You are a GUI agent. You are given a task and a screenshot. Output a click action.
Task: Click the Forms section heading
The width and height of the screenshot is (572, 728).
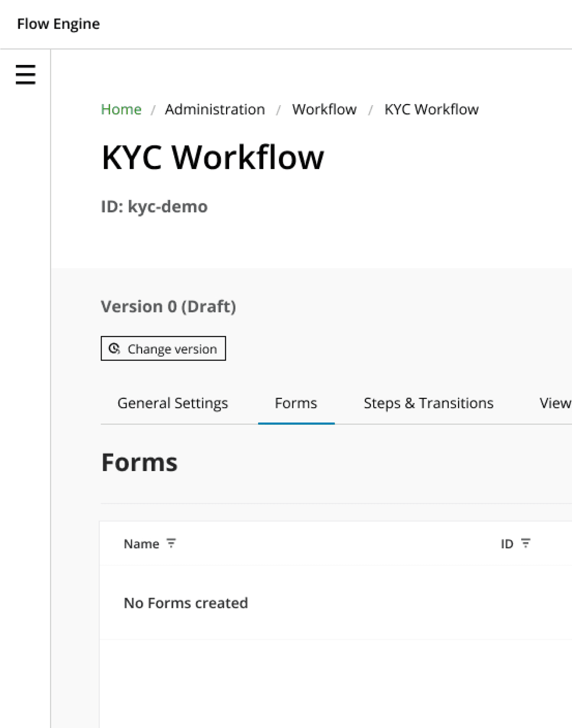point(140,462)
